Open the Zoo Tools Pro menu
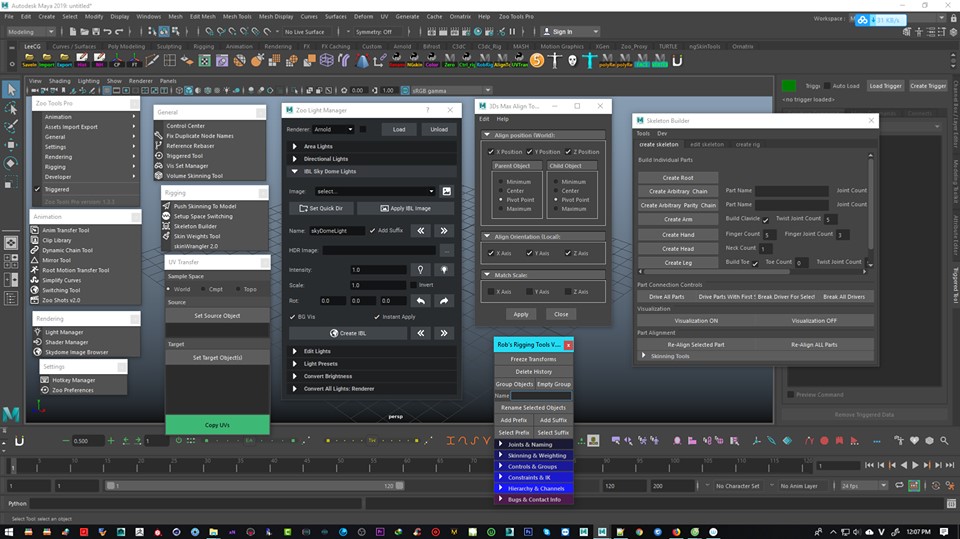This screenshot has height=539, width=960. tap(516, 17)
